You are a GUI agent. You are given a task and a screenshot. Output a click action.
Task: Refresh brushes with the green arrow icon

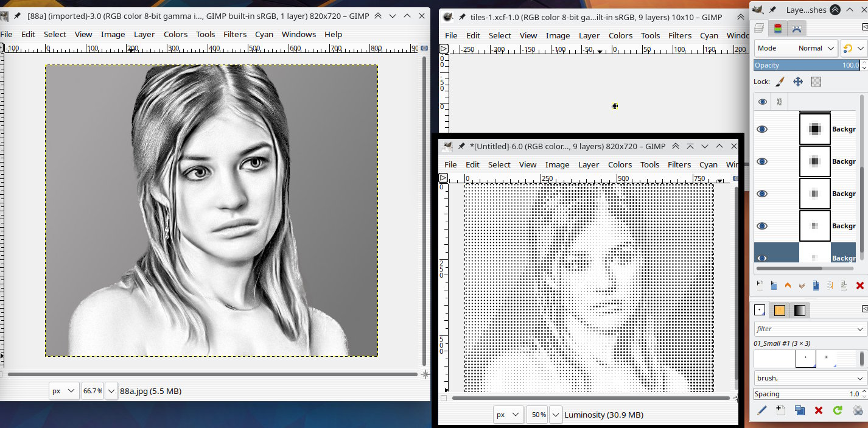838,411
